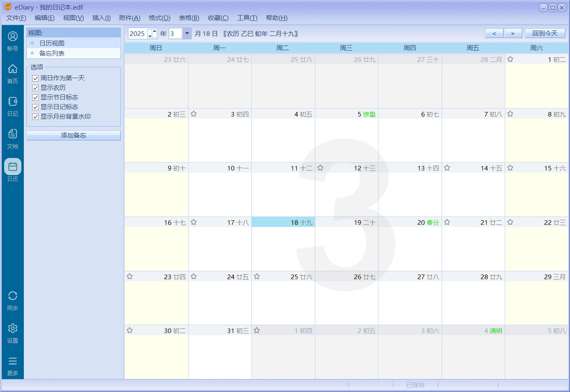This screenshot has height=392, width=570.
Task: Disable 显示月份背景水印 checkbox
Action: (x=36, y=117)
